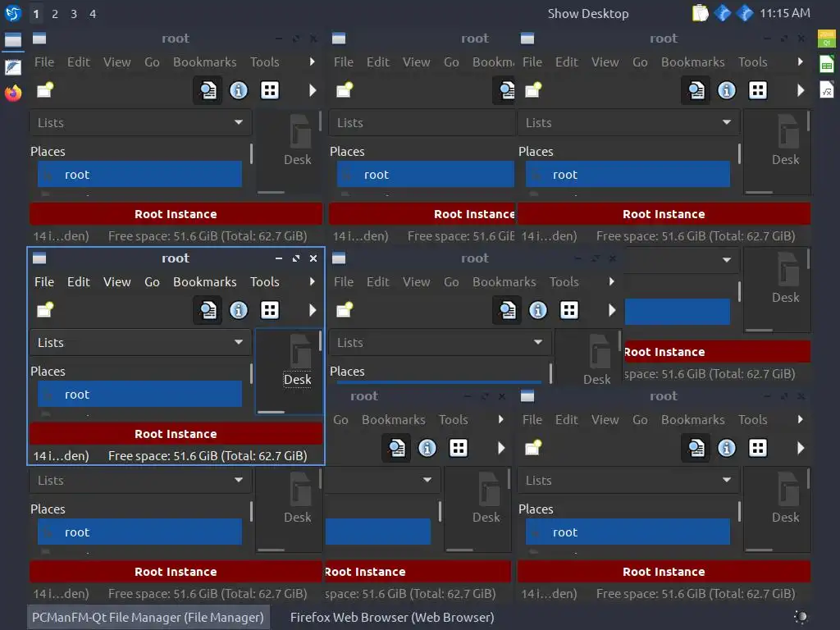Open Lists dropdown in highlighted root window
The height and width of the screenshot is (630, 840).
click(140, 342)
